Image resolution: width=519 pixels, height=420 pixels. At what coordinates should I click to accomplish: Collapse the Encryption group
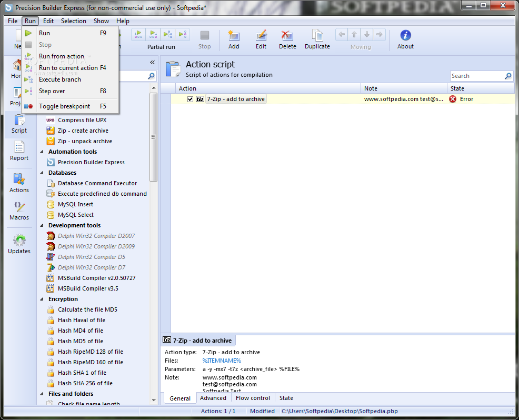click(42, 299)
